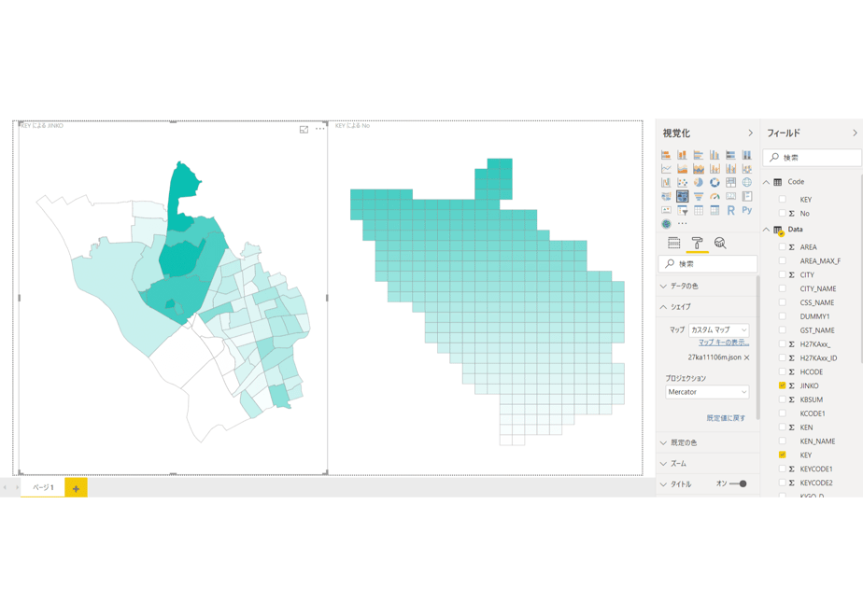863x616 pixels.
Task: Remove the 27ka11106m.json map file
Action: point(747,357)
